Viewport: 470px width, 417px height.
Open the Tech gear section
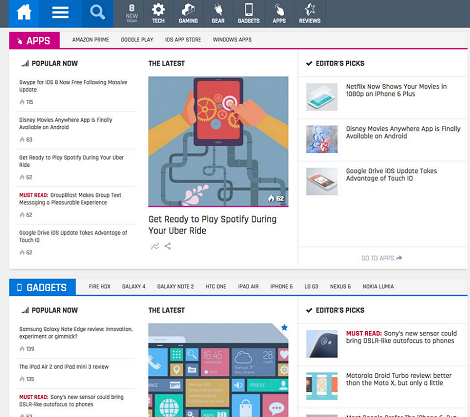158,14
